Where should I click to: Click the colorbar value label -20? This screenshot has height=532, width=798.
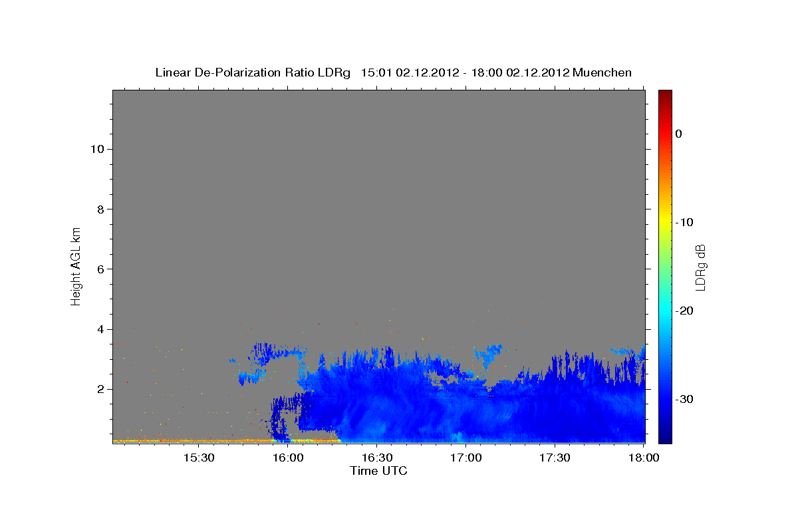(x=684, y=311)
